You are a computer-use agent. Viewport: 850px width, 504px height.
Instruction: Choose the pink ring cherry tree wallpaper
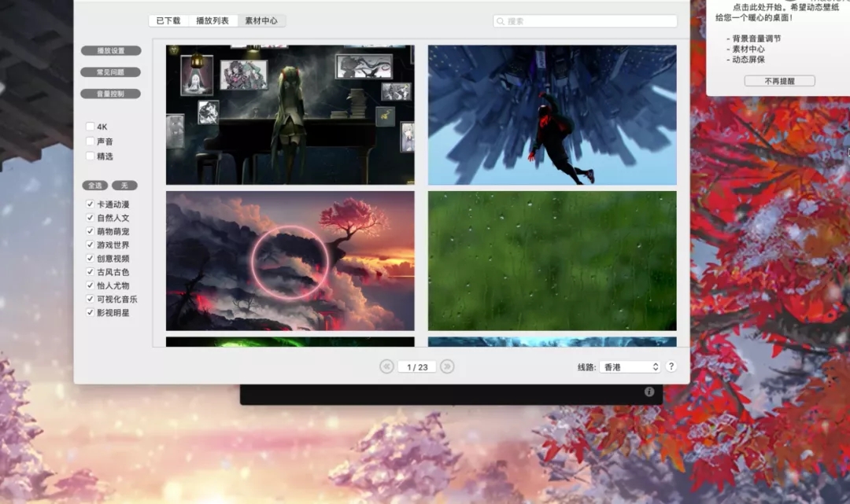(290, 261)
